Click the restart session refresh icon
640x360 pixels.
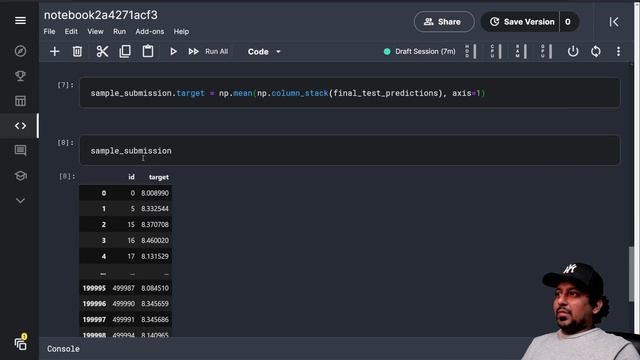(596, 51)
